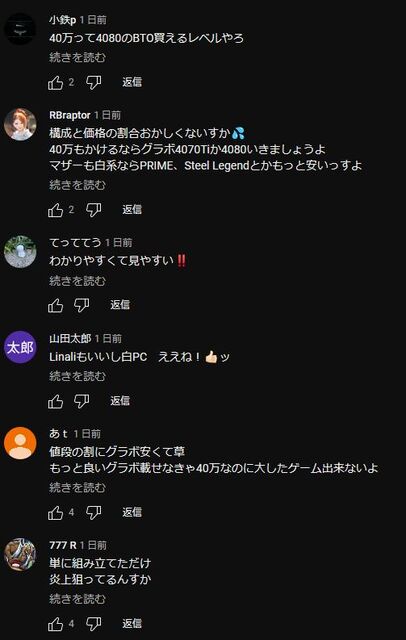406x640 pixels.
Task: Like the comment by てっててう
Action: click(56, 305)
